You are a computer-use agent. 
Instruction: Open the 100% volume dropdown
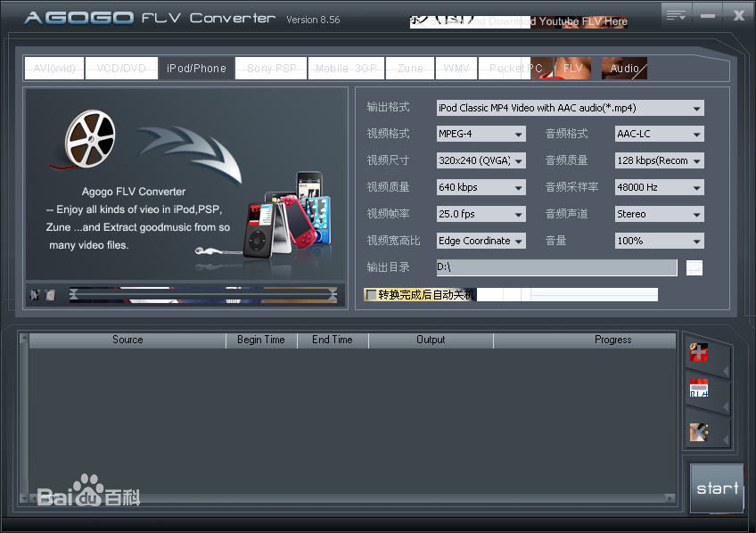tap(659, 241)
